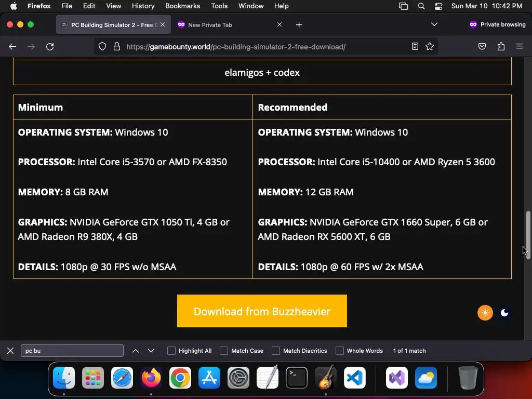Open TextEdit from the Dock
532x399 pixels.
[268, 377]
